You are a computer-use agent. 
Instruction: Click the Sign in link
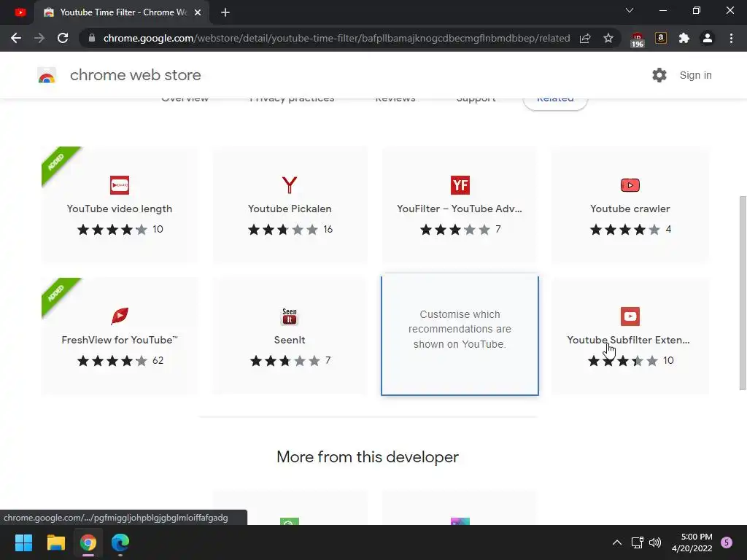(695, 75)
